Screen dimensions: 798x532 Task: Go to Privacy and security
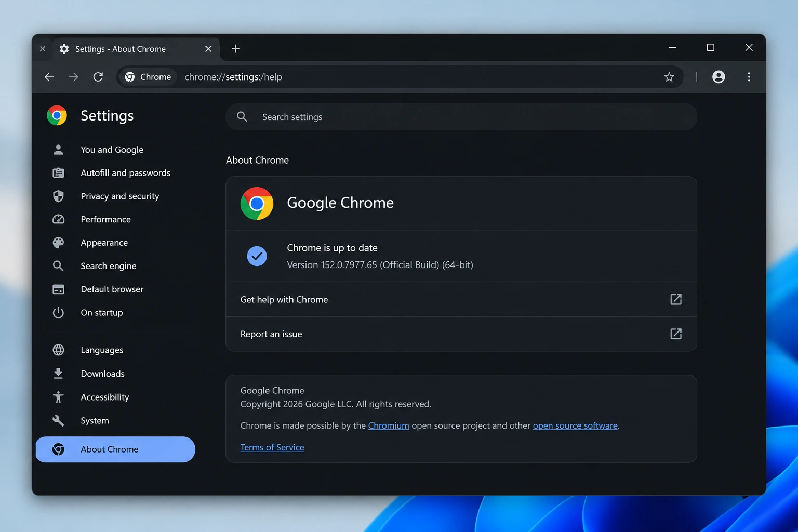pos(120,196)
